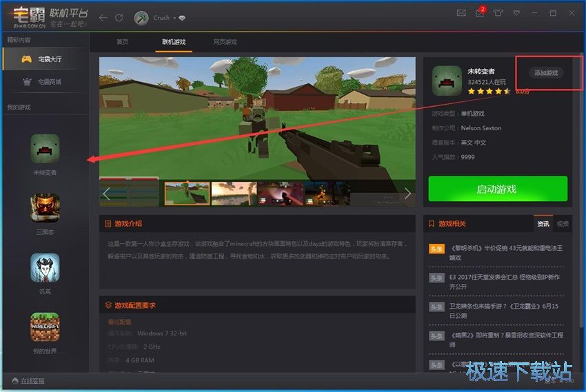
Task: Select the dark red screenshot thumbnail
Action: click(x=281, y=194)
